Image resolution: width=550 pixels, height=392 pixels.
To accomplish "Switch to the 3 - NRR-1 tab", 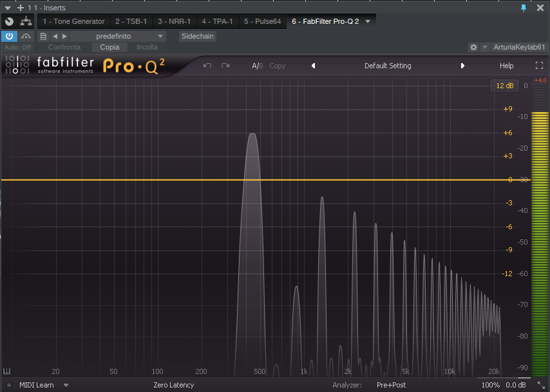I will pyautogui.click(x=174, y=21).
